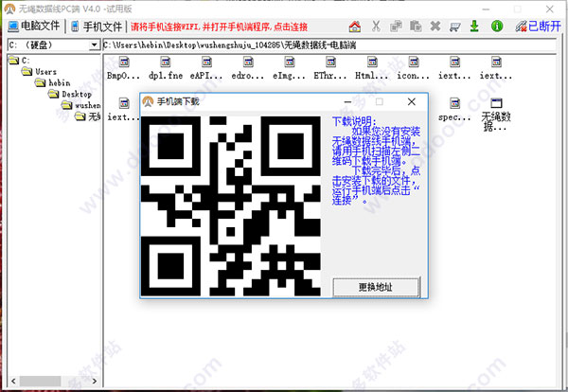The height and width of the screenshot is (392, 568).
Task: Click the shopping cart purchase icon
Action: click(454, 27)
